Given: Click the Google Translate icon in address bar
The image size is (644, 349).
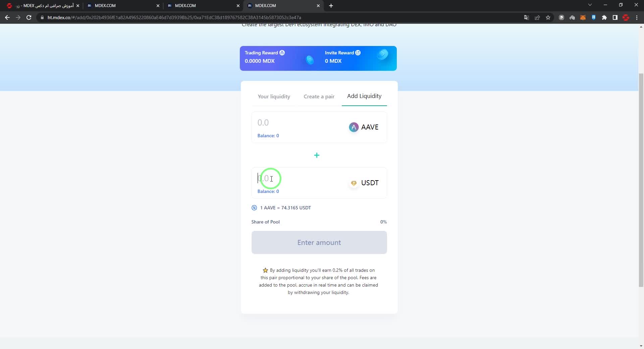Looking at the screenshot, I should coord(527,17).
